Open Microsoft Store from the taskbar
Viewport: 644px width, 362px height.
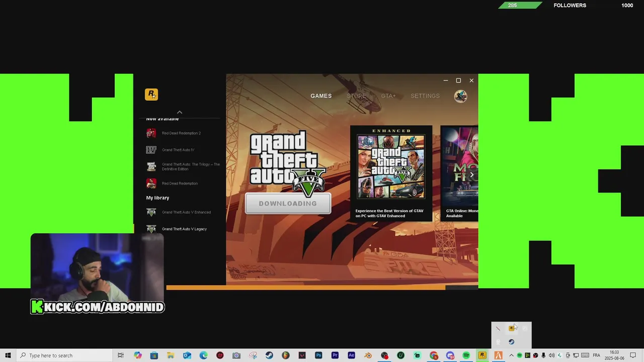(x=154, y=355)
